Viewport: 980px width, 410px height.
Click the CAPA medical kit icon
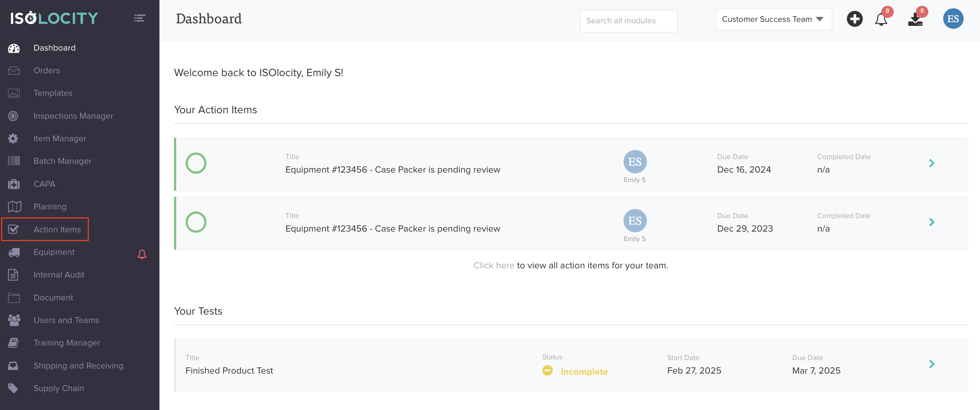14,184
